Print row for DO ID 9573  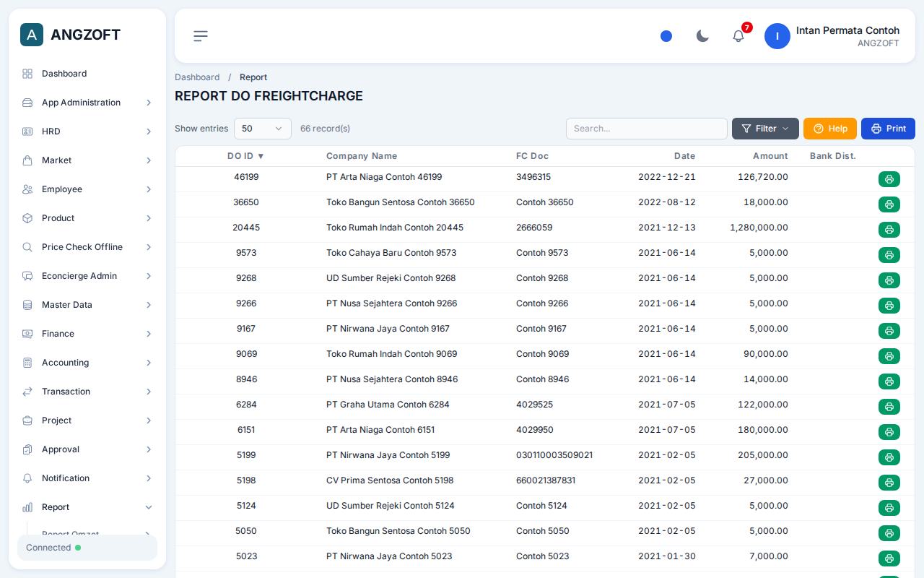pos(889,255)
